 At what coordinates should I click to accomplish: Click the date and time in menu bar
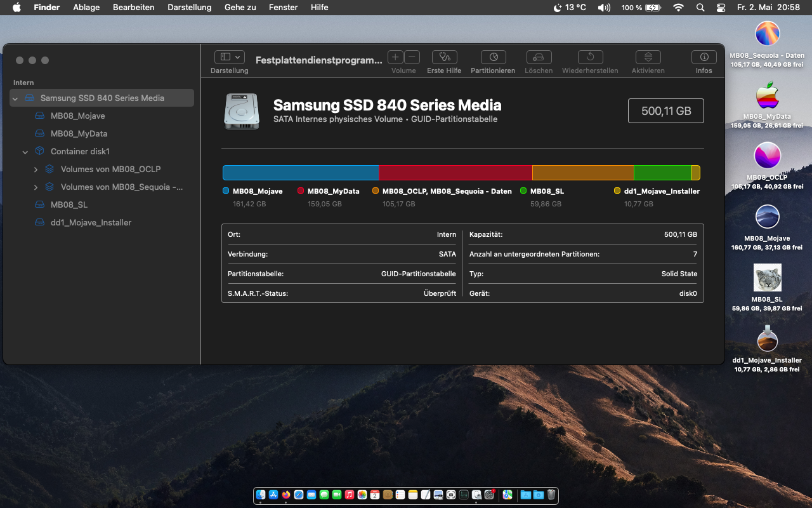point(768,8)
